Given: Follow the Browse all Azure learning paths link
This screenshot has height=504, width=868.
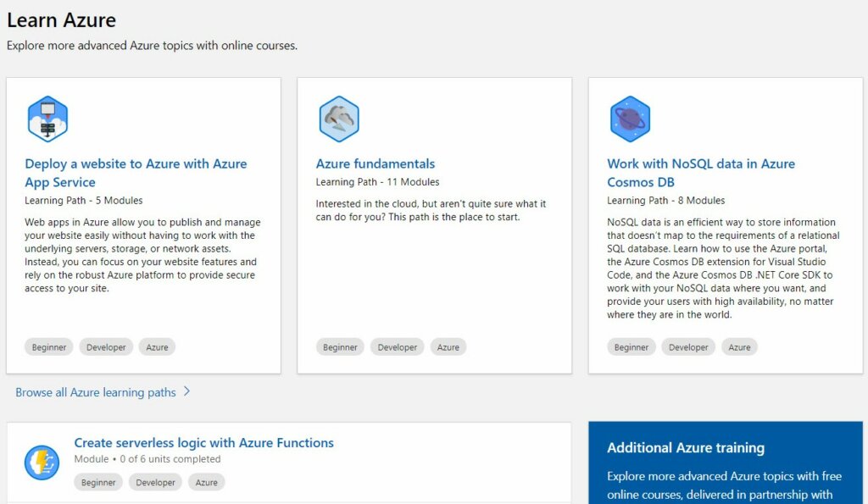Looking at the screenshot, I should [96, 392].
